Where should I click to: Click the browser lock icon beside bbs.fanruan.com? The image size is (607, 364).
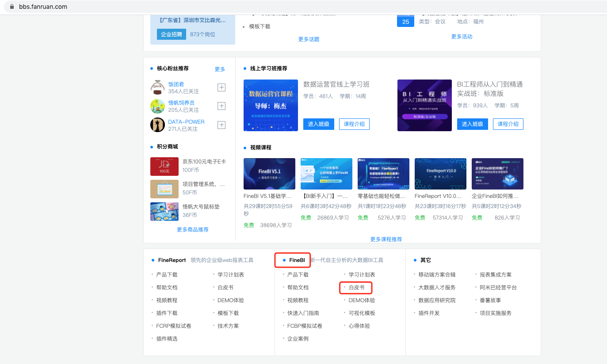tap(12, 7)
